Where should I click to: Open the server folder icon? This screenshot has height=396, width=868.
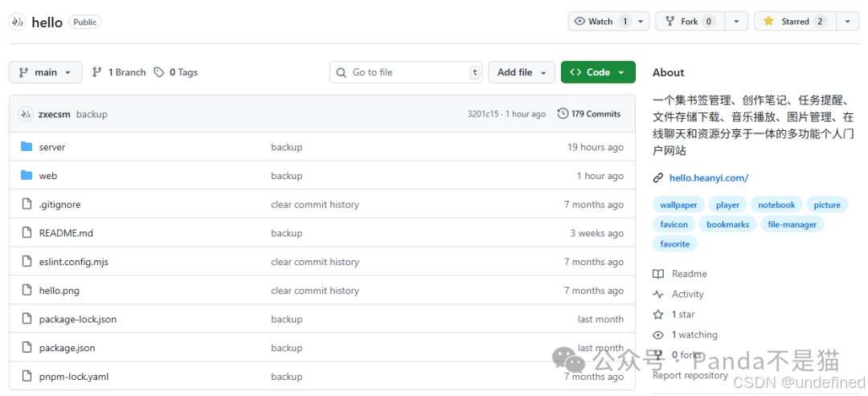click(x=27, y=146)
